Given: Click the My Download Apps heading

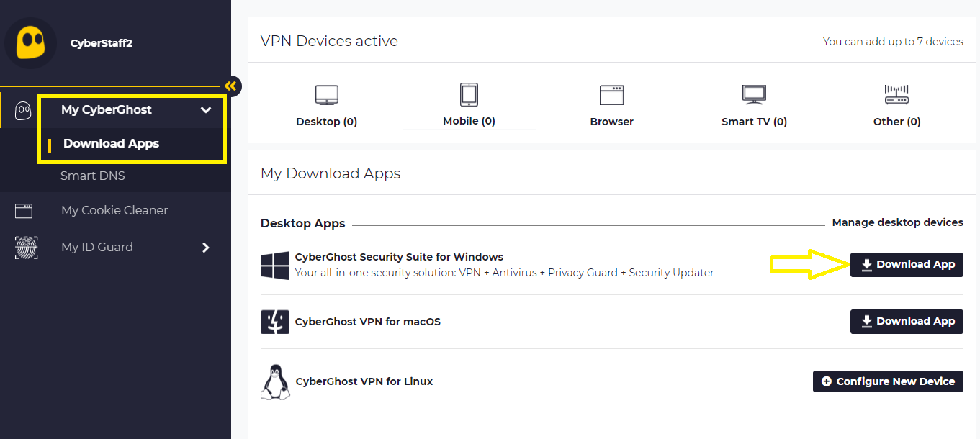Looking at the screenshot, I should 331,173.
